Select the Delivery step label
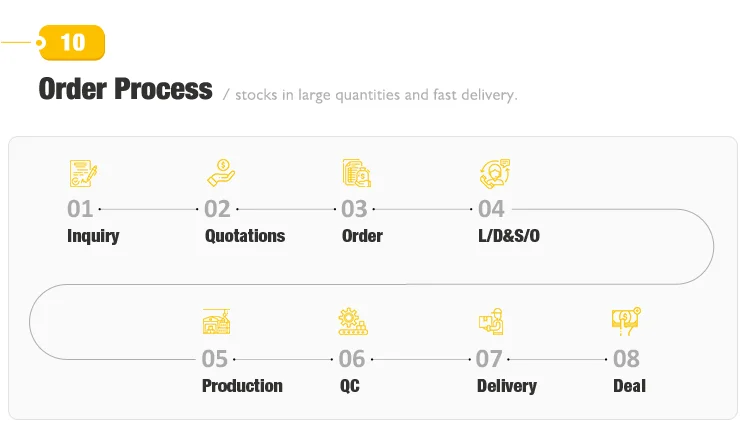Viewport: 750px width, 447px height. pyautogui.click(x=506, y=386)
